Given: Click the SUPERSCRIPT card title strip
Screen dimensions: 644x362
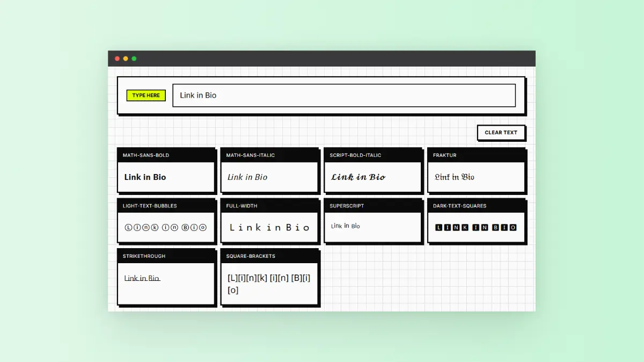Looking at the screenshot, I should pyautogui.click(x=372, y=205).
